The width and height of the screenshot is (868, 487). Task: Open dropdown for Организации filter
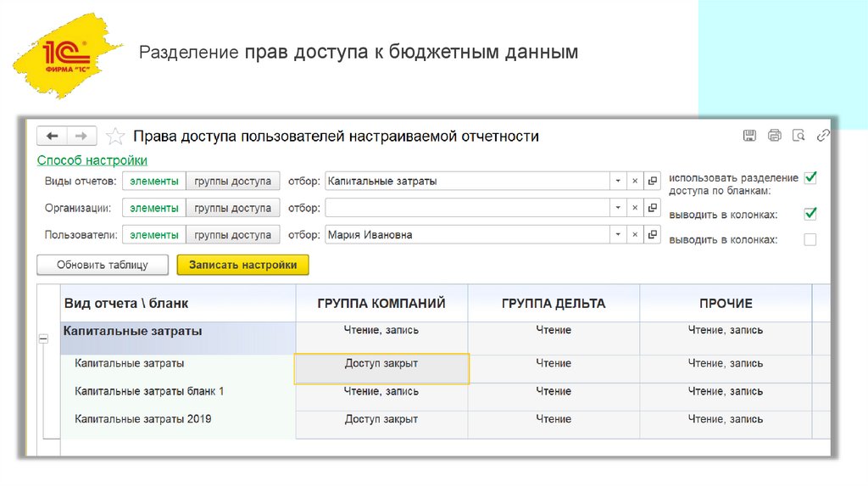tap(617, 208)
